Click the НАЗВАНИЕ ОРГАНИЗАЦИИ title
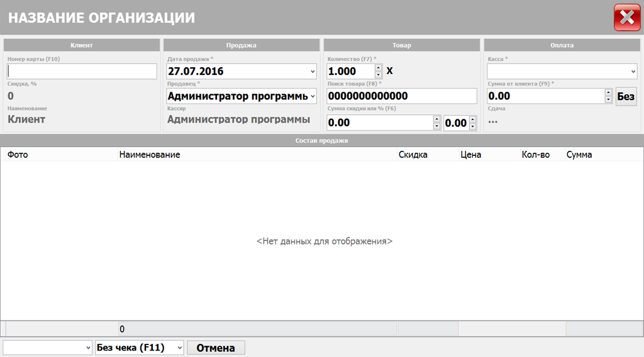The width and height of the screenshot is (644, 357). click(102, 18)
